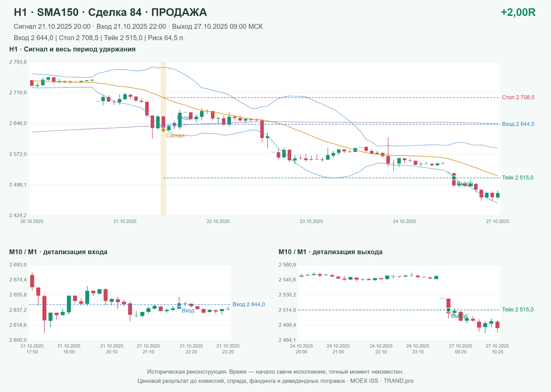Click H1 y-axis value 2 498,1

(x=18, y=185)
